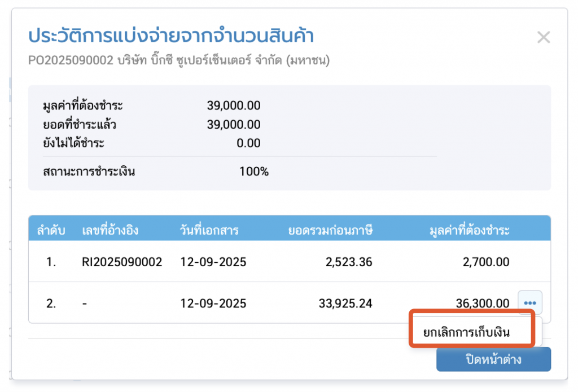This screenshot has height=392, width=578.
Task: Click the ยอดรวมก่อนภาษี column header
Action: pyautogui.click(x=330, y=230)
